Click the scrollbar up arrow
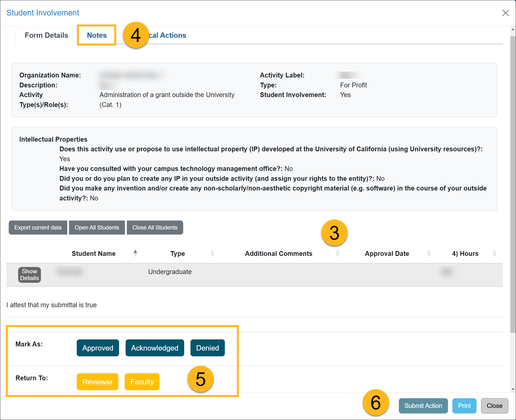 513,29
